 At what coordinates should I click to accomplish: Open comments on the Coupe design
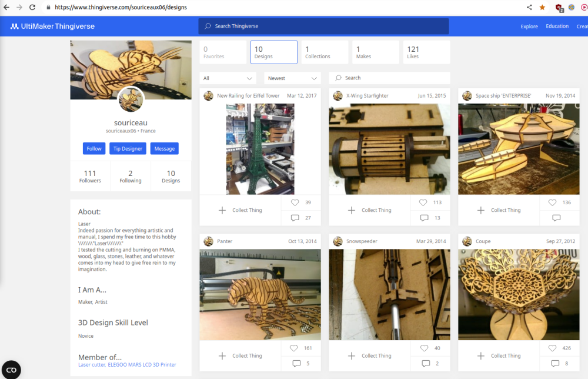point(555,364)
